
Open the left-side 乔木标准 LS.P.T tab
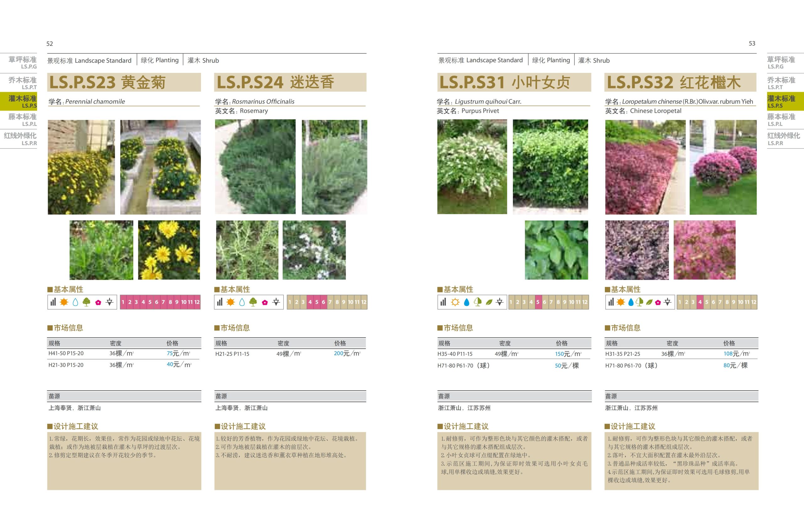click(22, 83)
